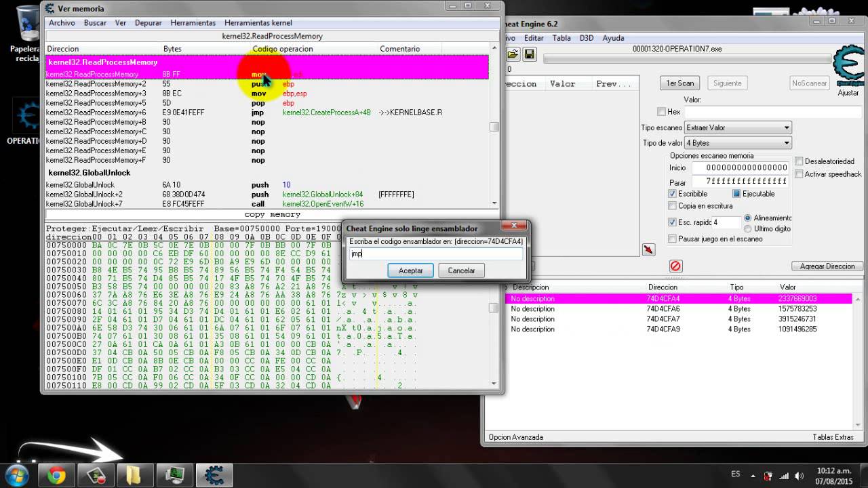This screenshot has width=868, height=488.
Task: Select address row 74D4CFA6 in the table
Action: (678, 309)
